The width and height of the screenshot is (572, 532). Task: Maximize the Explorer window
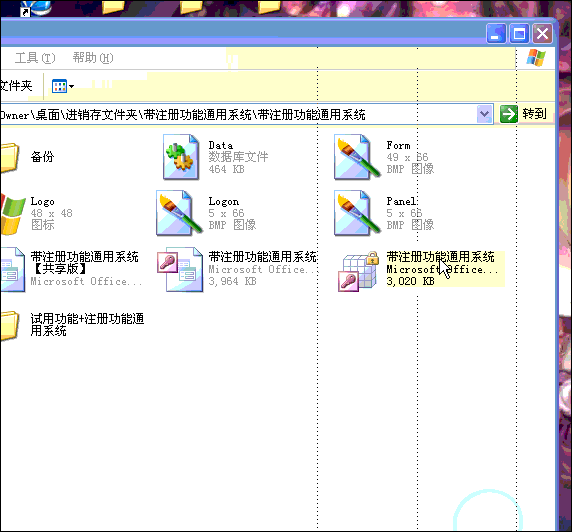tap(519, 34)
